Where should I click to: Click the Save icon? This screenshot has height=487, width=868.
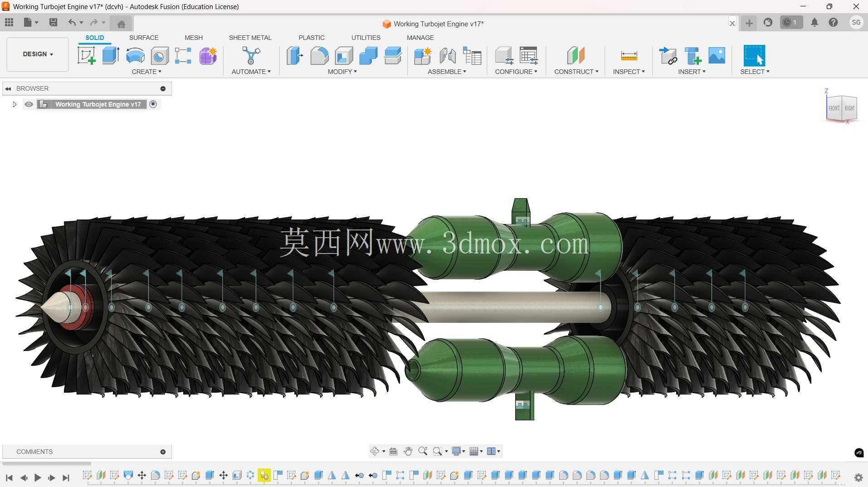click(x=53, y=22)
